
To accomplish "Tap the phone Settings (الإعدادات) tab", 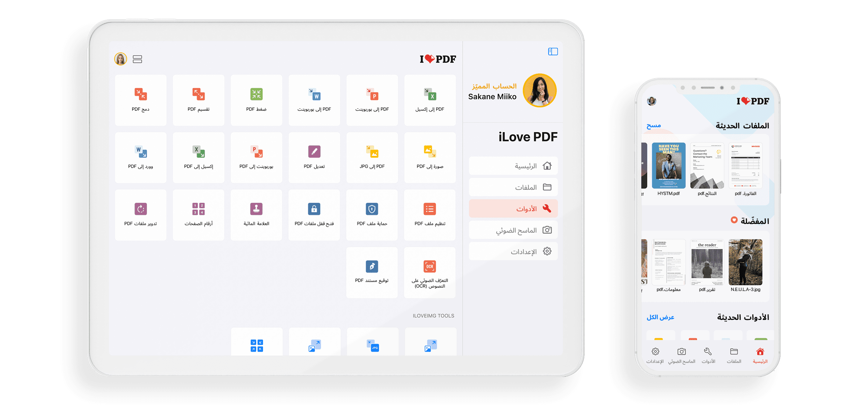I will (x=655, y=355).
